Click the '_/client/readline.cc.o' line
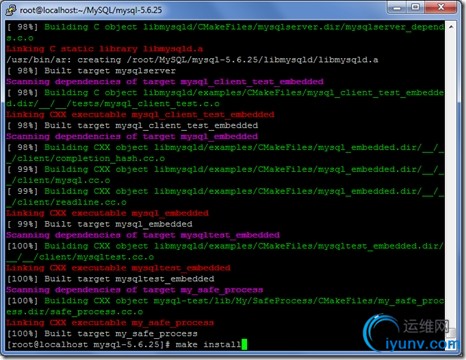This screenshot has width=466, height=360. 66,202
